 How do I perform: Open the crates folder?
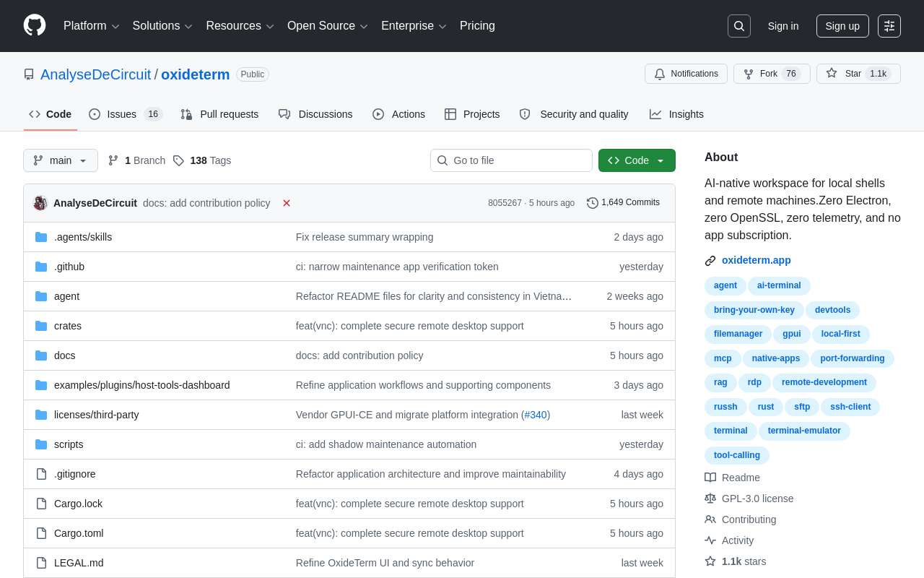tap(68, 326)
